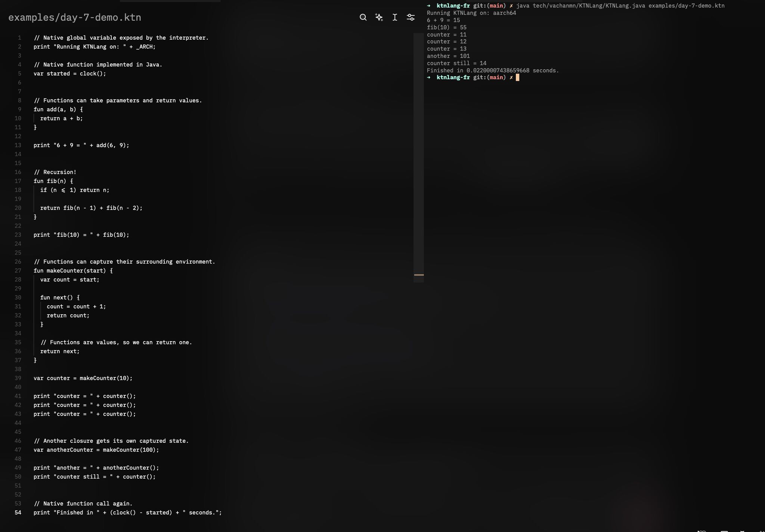Click the '6 + 9 = 15' terminal output

[x=443, y=20]
